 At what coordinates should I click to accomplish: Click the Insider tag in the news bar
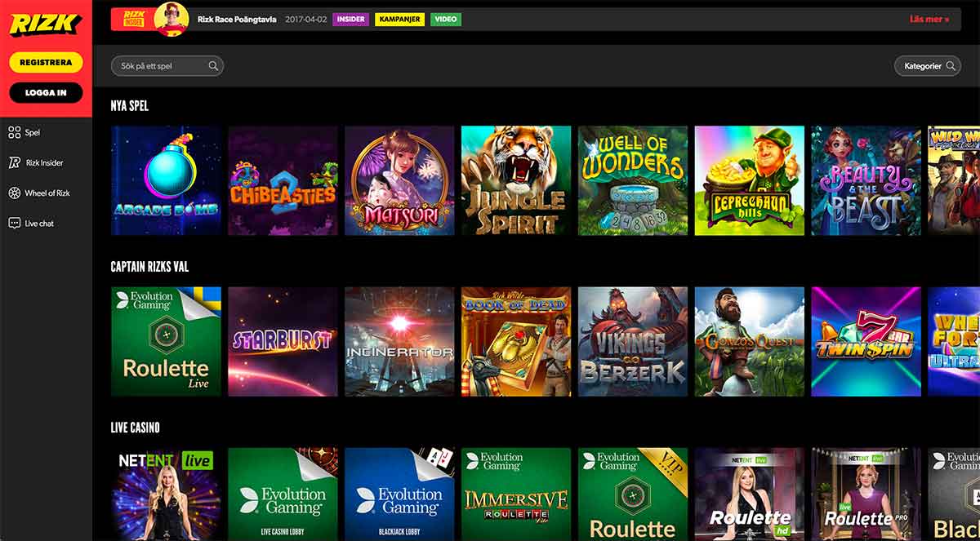(x=351, y=19)
